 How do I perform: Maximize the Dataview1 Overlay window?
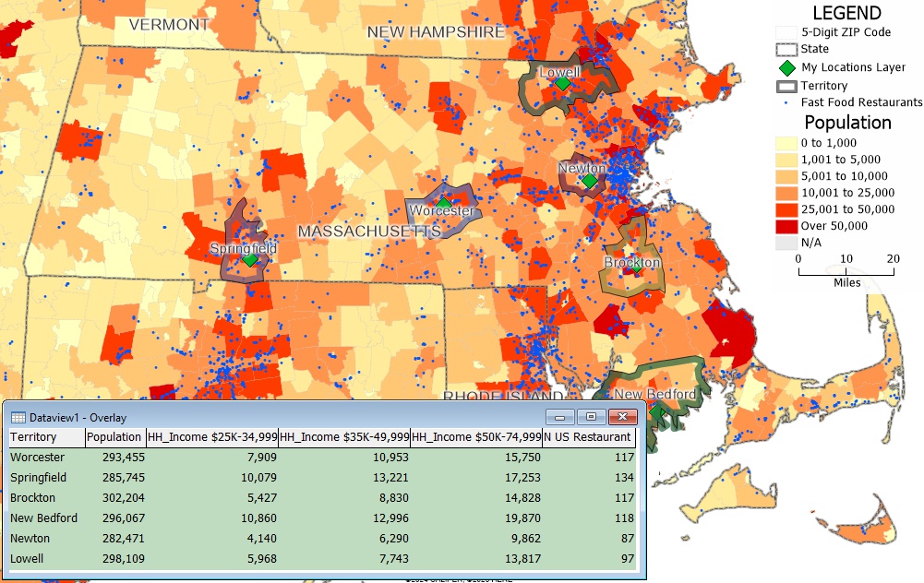(591, 417)
